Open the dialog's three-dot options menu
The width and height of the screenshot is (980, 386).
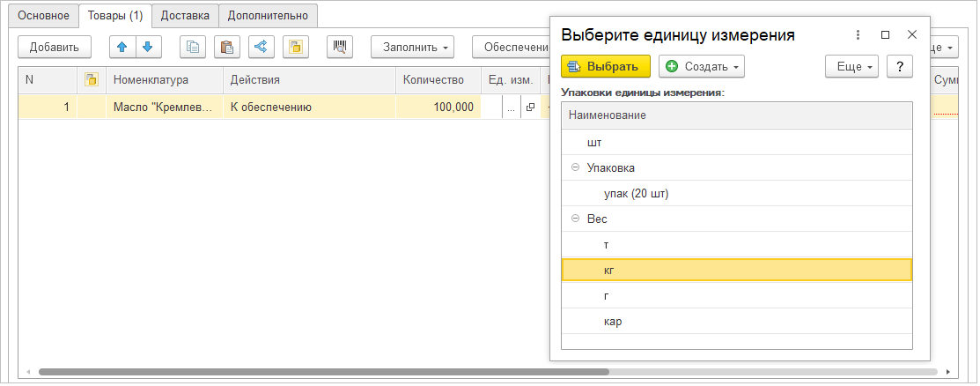coord(858,35)
